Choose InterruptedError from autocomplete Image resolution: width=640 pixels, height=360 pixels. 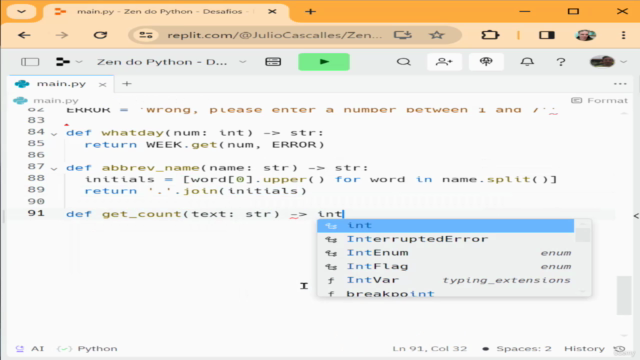[x=445, y=239]
